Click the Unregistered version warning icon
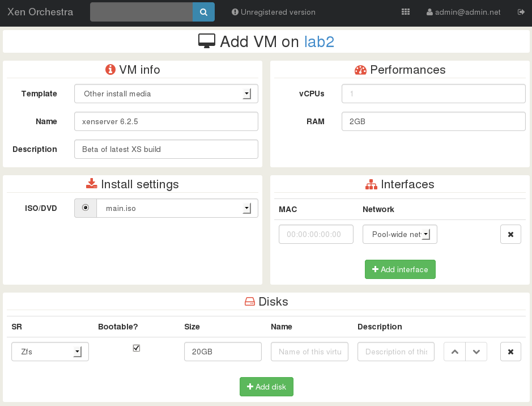The image size is (532, 406). (235, 12)
